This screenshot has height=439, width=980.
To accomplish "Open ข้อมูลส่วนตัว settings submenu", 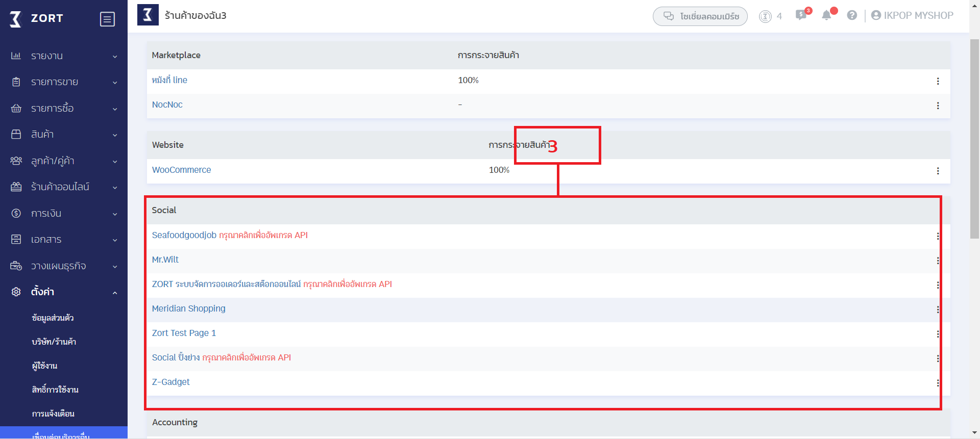I will click(x=53, y=318).
